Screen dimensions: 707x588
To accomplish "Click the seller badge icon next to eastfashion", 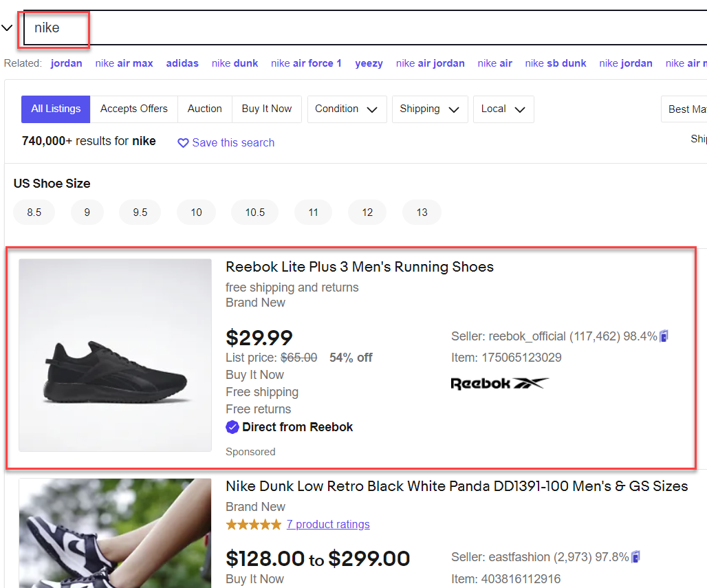I will tap(635, 557).
